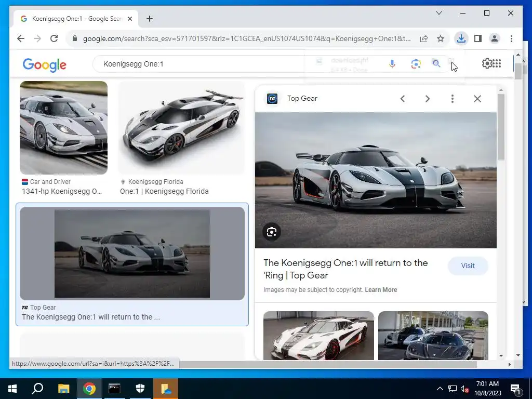Viewport: 532px width, 399px height.
Task: Open the network icon in system tray
Action: 453,389
